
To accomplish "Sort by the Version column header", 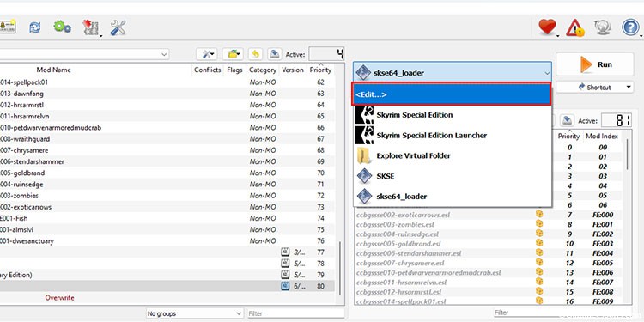I will (x=293, y=70).
